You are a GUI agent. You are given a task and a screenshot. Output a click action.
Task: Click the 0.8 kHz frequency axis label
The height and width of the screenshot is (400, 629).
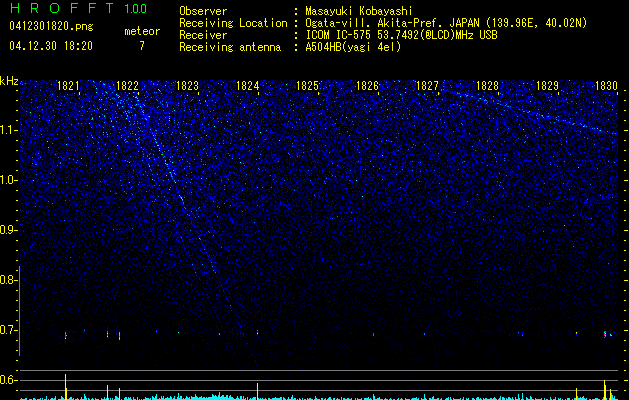[x=8, y=280]
